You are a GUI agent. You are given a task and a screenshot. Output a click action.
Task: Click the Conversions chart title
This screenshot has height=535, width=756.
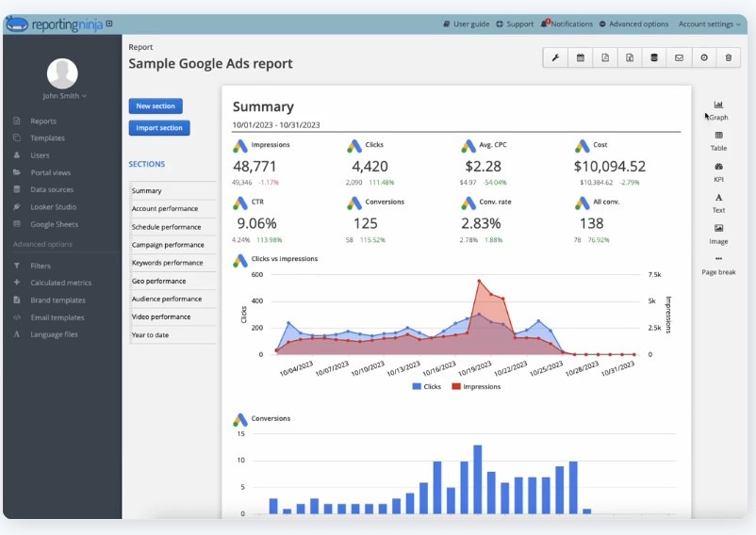click(271, 418)
